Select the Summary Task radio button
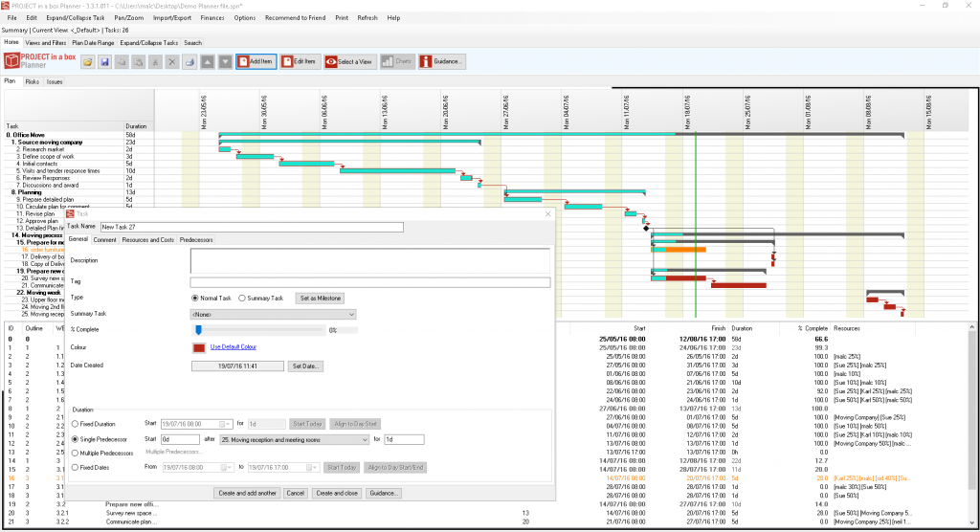Screen dimensions: 980x532 coord(242,299)
